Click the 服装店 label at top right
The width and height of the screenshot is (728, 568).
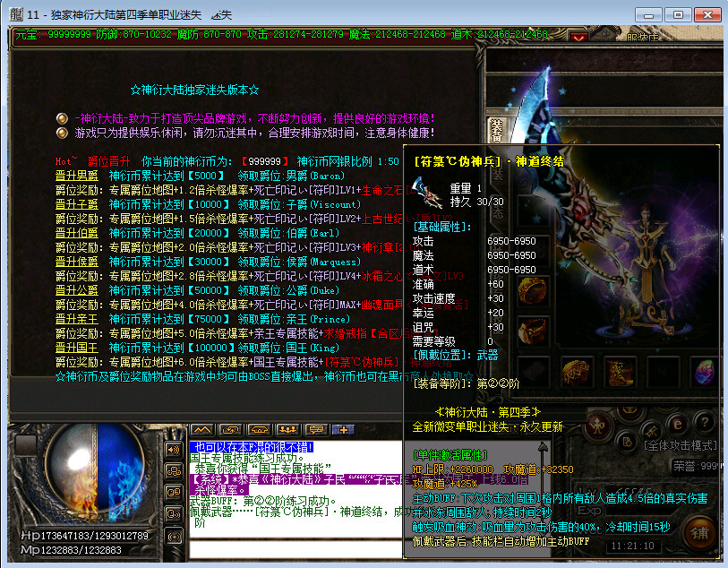(642, 38)
